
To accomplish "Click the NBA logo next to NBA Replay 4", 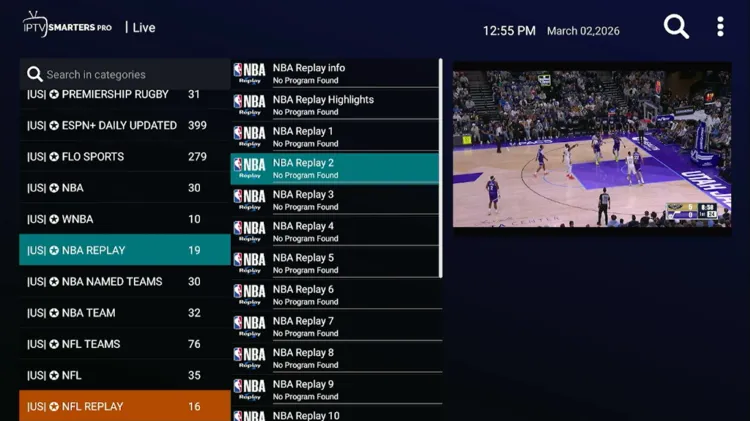I will coord(249,231).
